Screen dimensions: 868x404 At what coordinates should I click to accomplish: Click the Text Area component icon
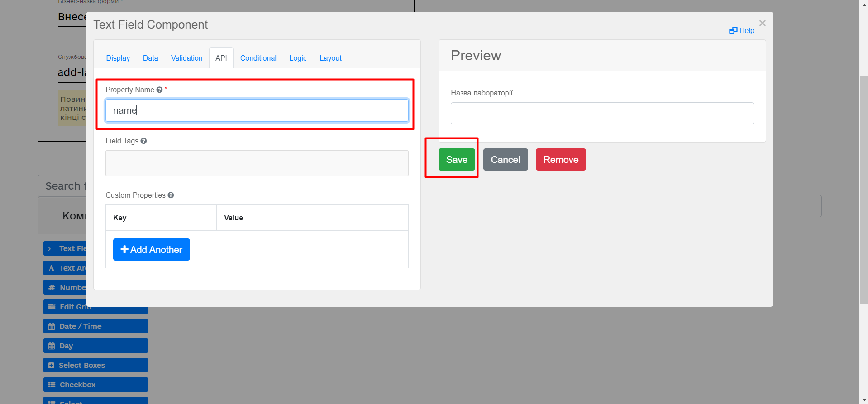pyautogui.click(x=52, y=268)
